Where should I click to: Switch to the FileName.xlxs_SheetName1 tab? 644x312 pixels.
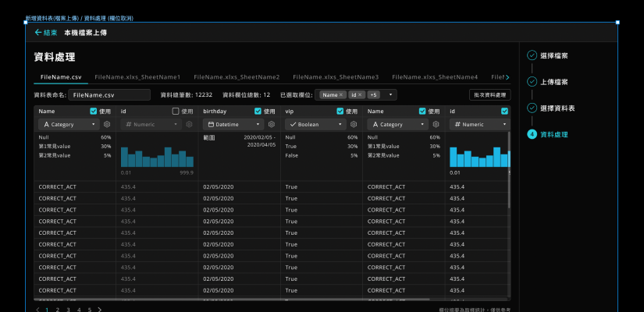tap(137, 77)
